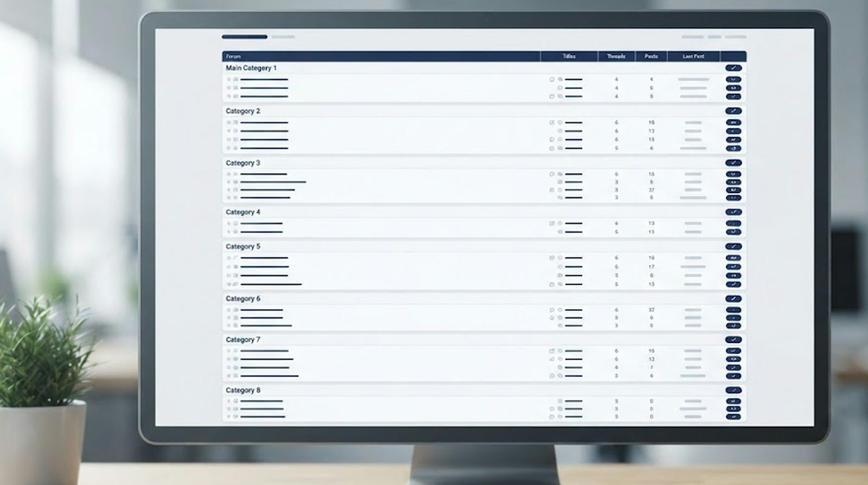Image resolution: width=868 pixels, height=485 pixels.
Task: Click the pill button on Category 4's first forum row
Action: click(733, 224)
